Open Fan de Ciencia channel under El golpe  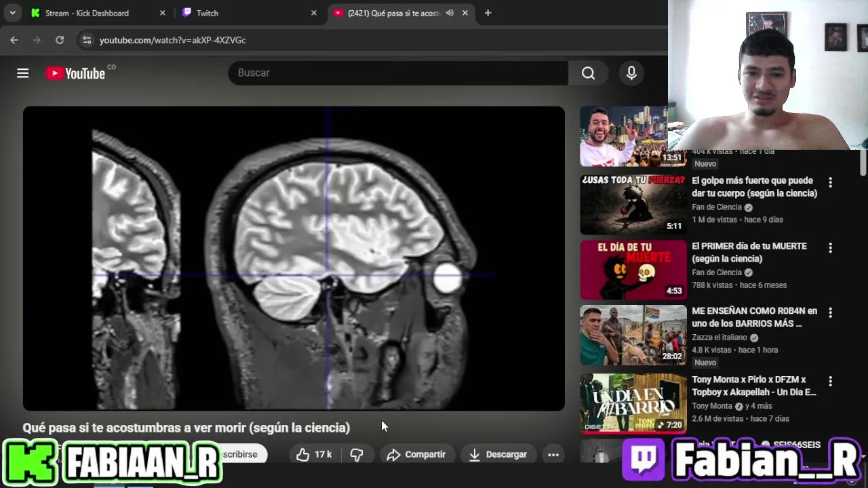(x=717, y=207)
